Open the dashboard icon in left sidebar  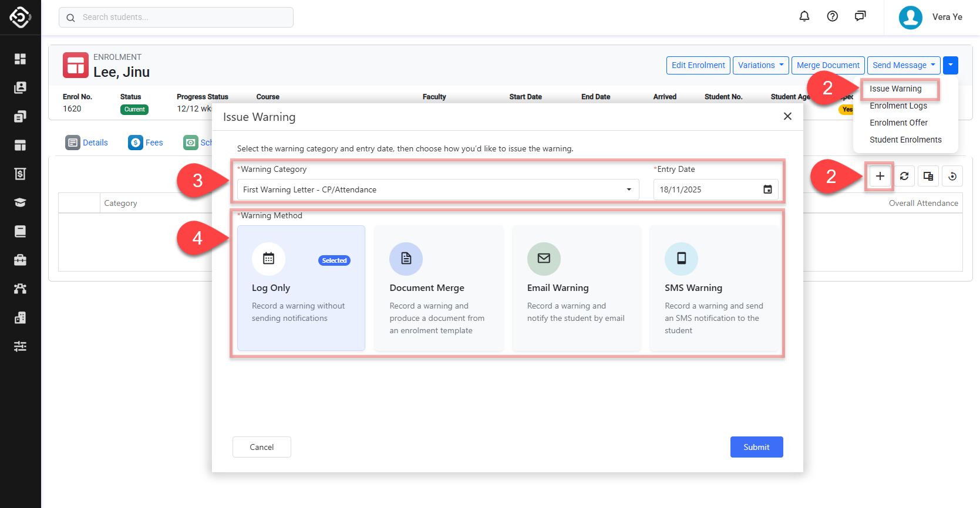pyautogui.click(x=20, y=59)
